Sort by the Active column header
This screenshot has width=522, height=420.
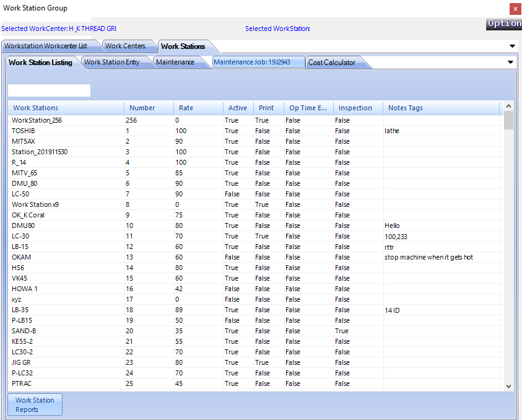(x=238, y=108)
